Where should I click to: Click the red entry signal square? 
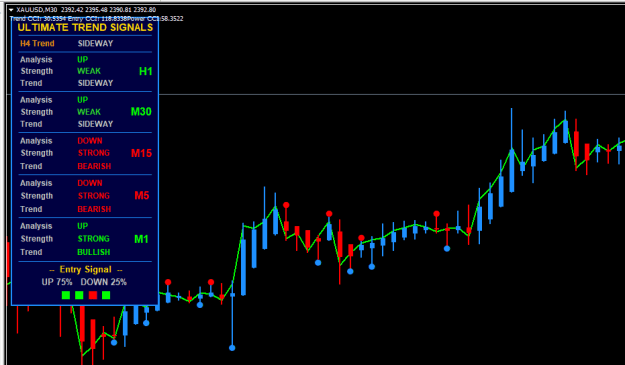93,295
